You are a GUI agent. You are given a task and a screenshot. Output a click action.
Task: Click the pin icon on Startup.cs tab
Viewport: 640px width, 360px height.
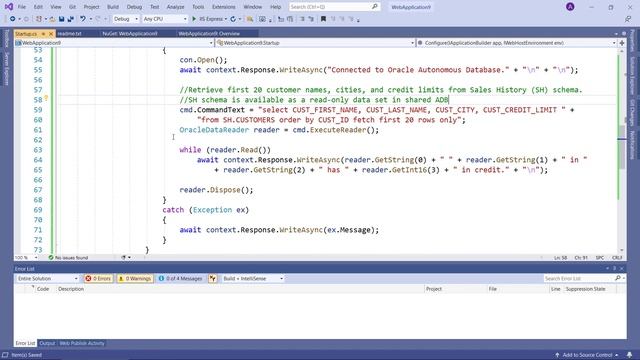[x=43, y=34]
